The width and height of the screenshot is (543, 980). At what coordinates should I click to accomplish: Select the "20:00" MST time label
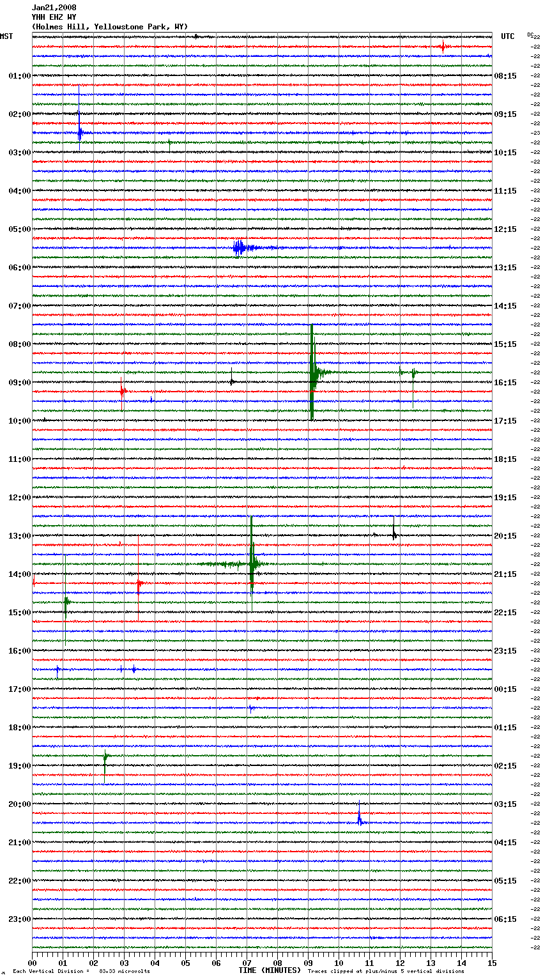(x=20, y=804)
